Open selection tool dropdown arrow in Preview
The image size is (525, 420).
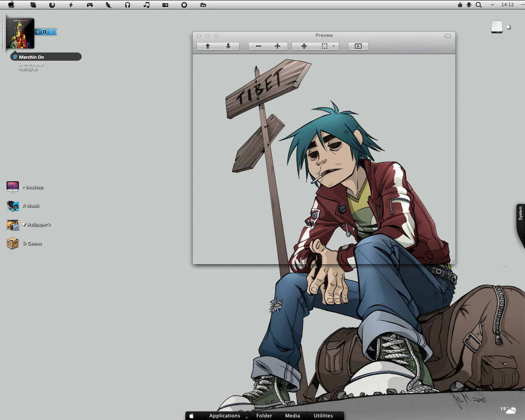coord(334,46)
